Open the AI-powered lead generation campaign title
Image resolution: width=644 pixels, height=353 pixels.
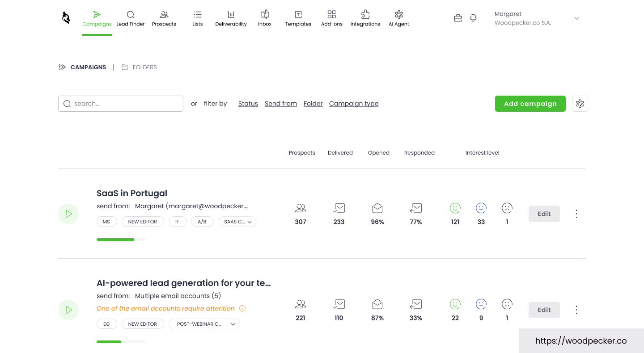(x=184, y=283)
